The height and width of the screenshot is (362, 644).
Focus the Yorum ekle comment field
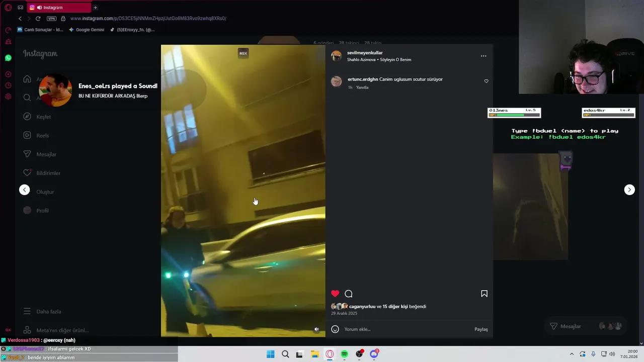pyautogui.click(x=407, y=329)
